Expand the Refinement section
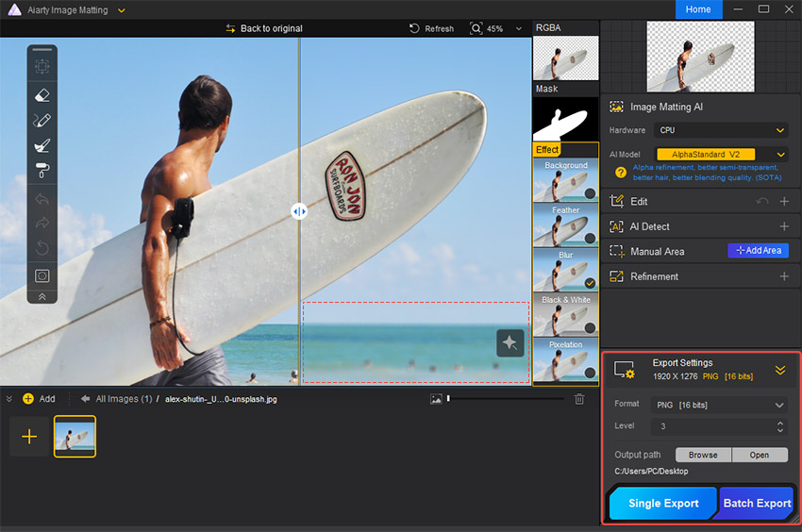Viewport: 802px width, 532px height. click(x=783, y=276)
